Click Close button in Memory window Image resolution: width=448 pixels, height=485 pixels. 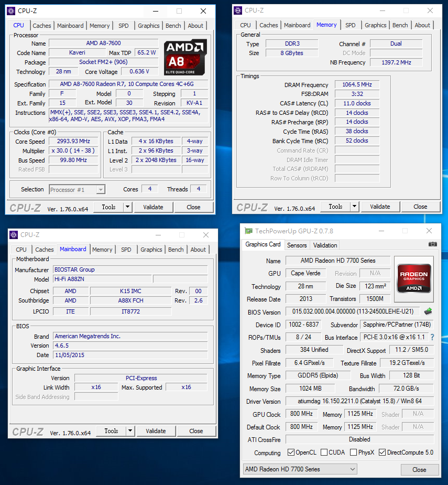pyautogui.click(x=420, y=207)
